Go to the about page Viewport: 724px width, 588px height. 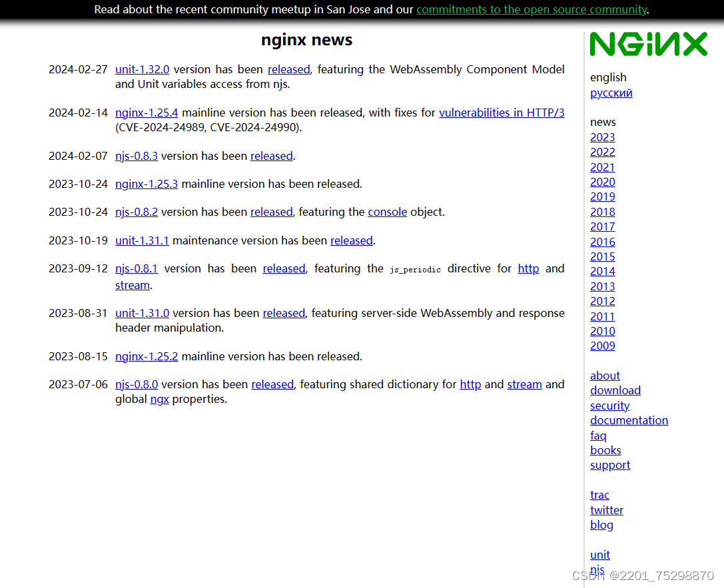(x=605, y=376)
